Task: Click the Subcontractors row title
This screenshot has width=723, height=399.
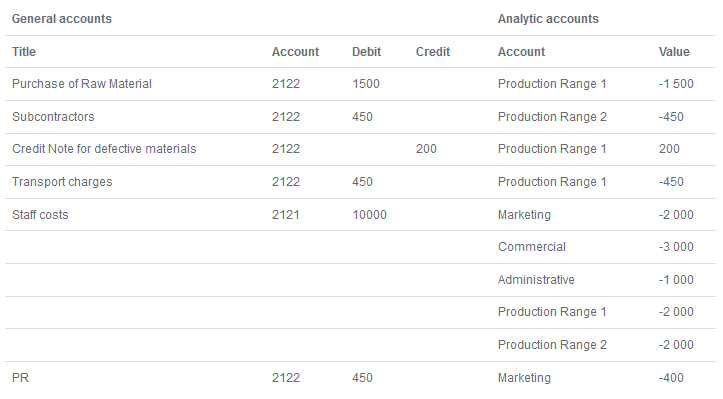Action: [53, 117]
